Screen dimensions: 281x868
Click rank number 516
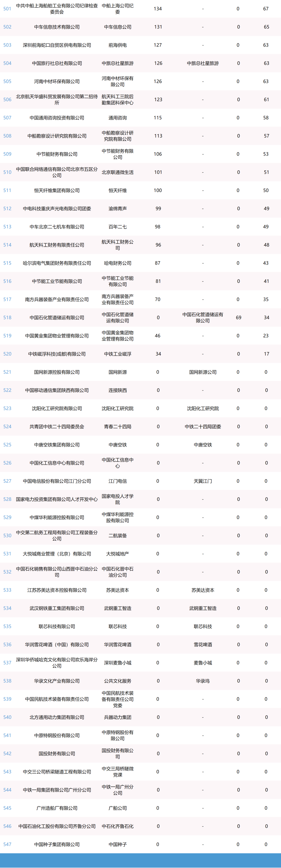point(7,281)
